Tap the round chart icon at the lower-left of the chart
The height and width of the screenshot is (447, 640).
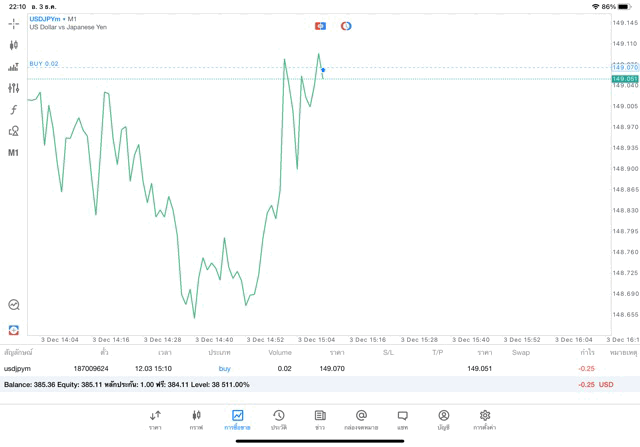(14, 305)
